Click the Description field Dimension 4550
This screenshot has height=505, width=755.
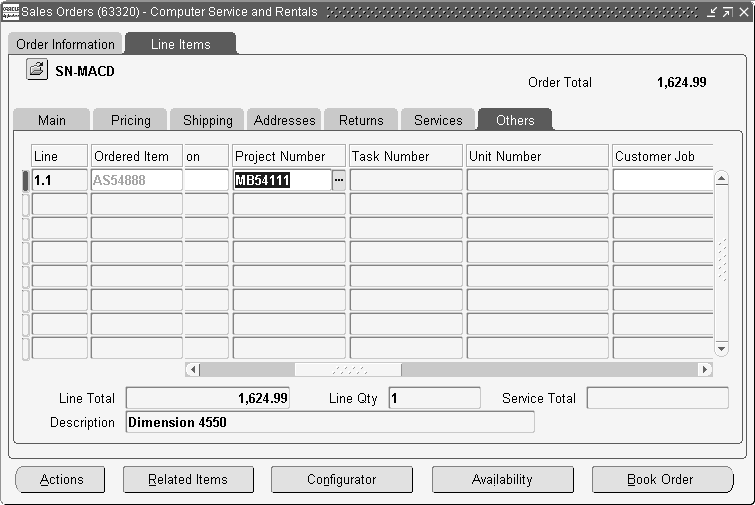[330, 422]
